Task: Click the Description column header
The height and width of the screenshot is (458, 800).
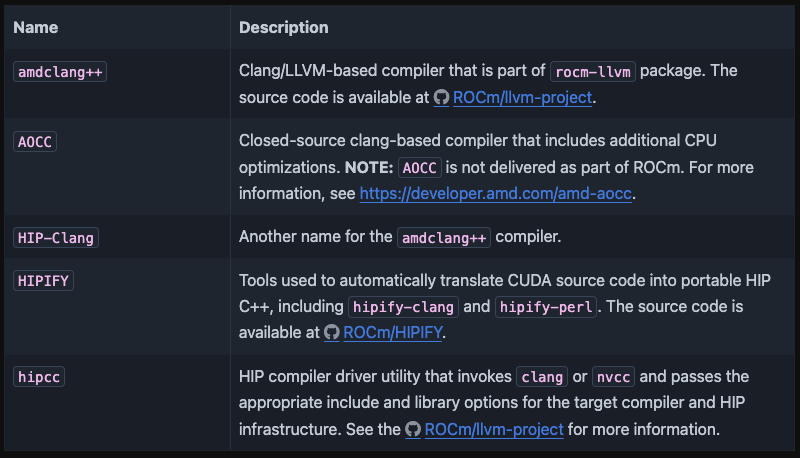Action: pos(283,28)
